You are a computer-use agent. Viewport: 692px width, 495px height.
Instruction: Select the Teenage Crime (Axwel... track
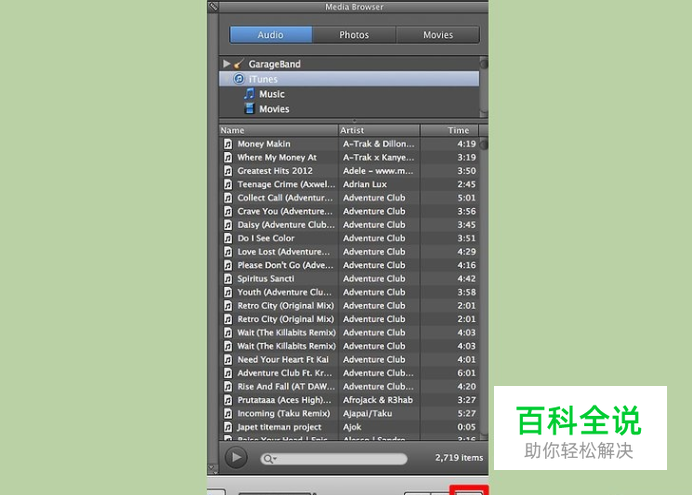[286, 184]
